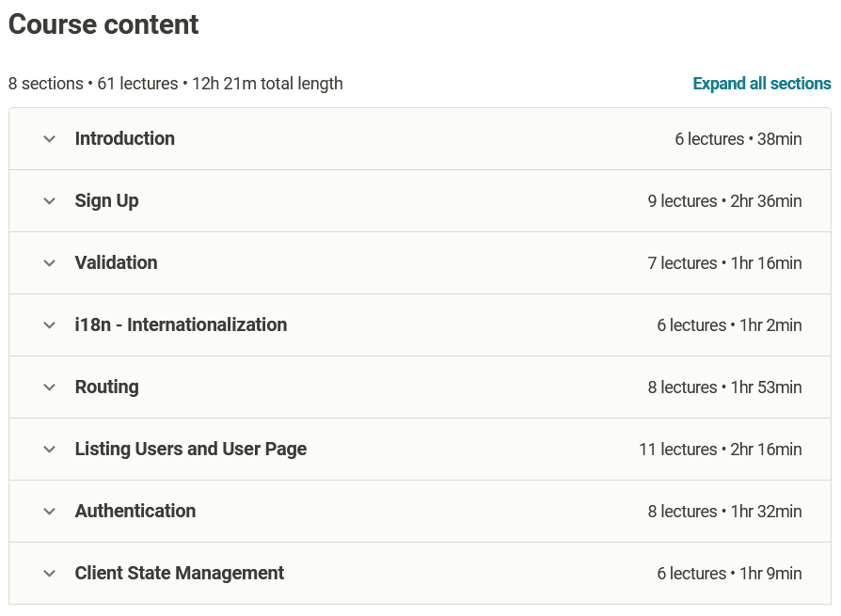841x616 pixels.
Task: Click the '6 lectures • 38min' Introduction summary
Action: tap(738, 139)
